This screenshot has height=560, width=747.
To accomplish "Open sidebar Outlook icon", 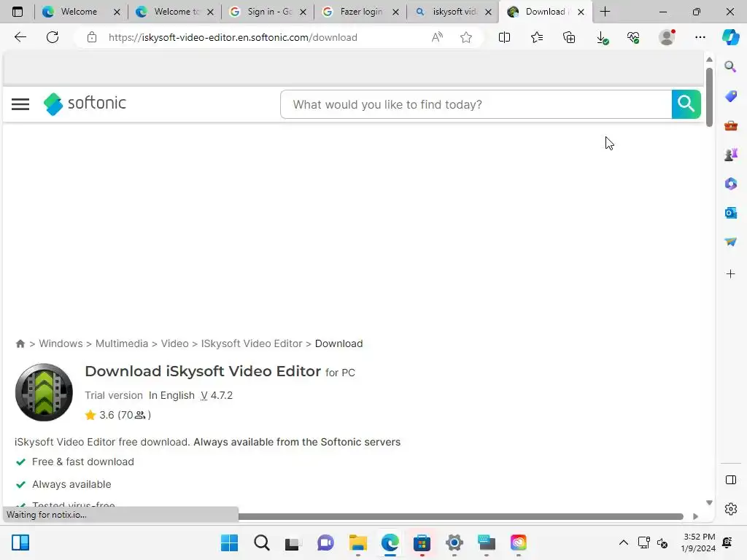I will (x=730, y=213).
